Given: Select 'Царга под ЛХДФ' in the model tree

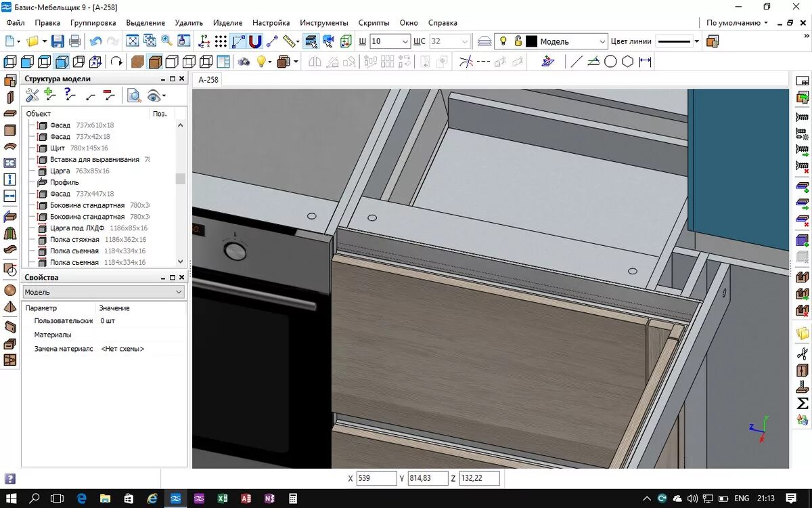Looking at the screenshot, I should click(77, 228).
